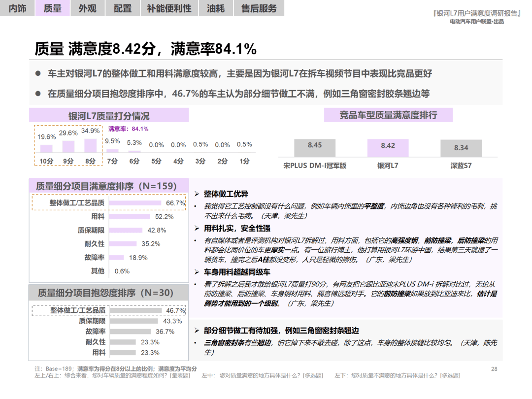
Task: Click the arrow bullet before 车身用料超越同级车
Action: pyautogui.click(x=197, y=272)
